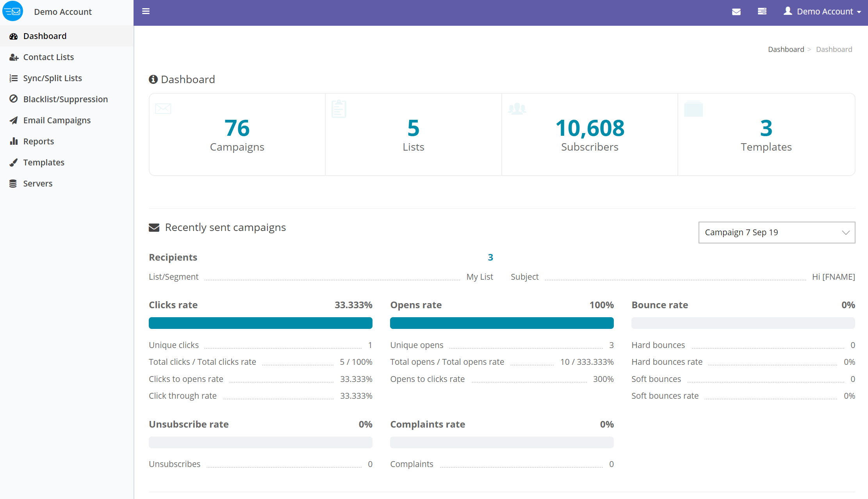Viewport: 868px width, 499px height.
Task: Click the Bounce rate progress bar
Action: [x=743, y=323]
